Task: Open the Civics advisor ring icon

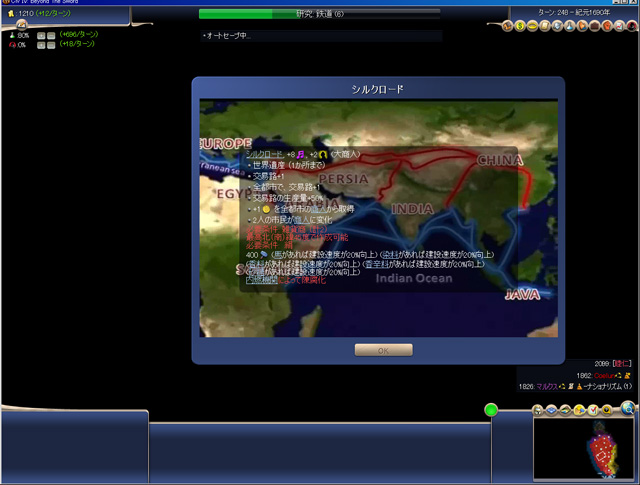Action: 532,26
